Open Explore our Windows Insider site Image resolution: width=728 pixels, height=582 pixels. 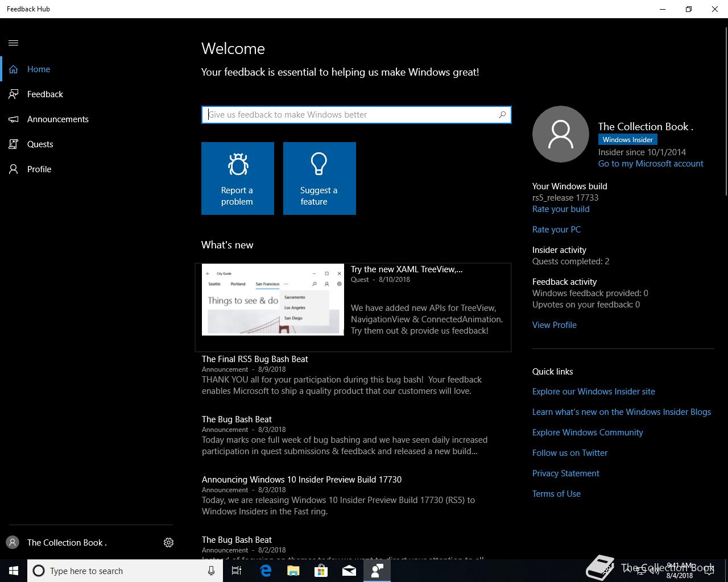(x=594, y=392)
